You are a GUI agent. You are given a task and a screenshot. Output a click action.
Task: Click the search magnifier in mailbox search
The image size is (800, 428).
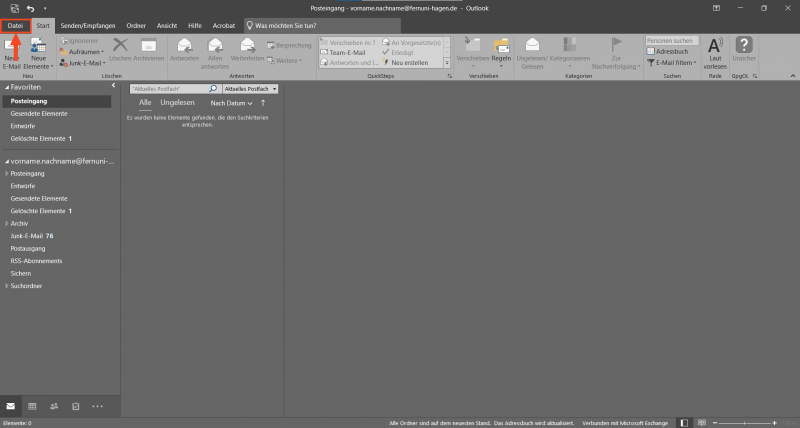point(213,89)
